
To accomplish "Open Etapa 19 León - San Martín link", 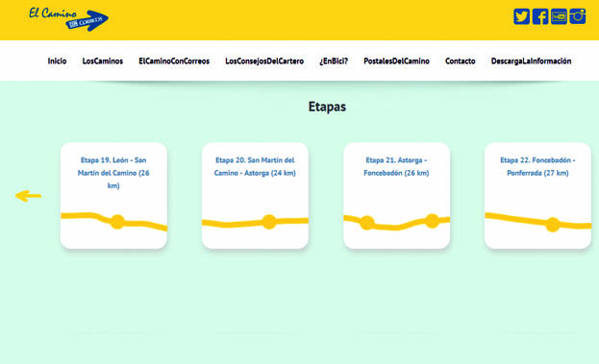I will 113,173.
